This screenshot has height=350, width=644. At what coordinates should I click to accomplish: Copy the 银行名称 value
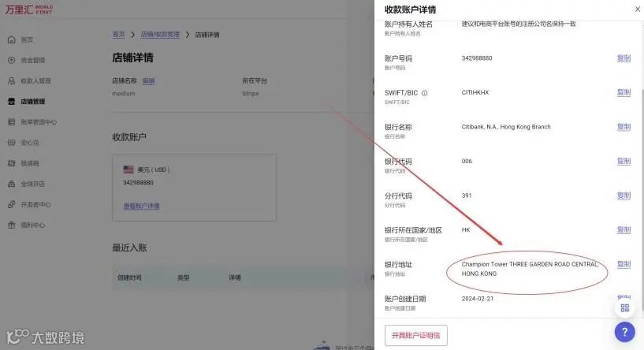[624, 127]
